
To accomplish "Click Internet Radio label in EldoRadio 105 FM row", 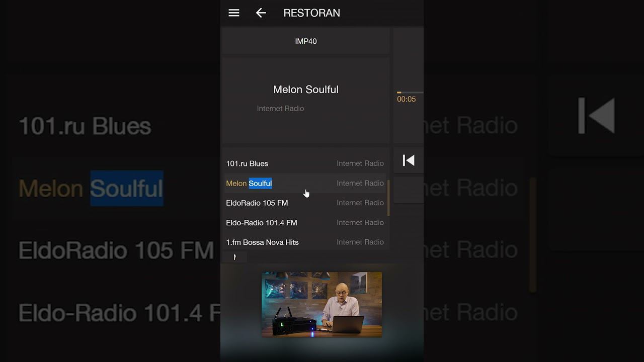I will pos(360,203).
